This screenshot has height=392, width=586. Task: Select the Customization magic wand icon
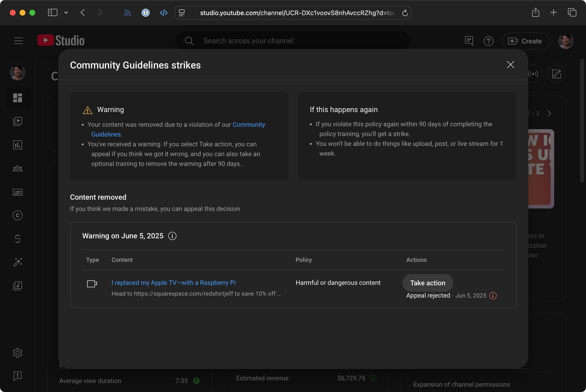coord(18,262)
